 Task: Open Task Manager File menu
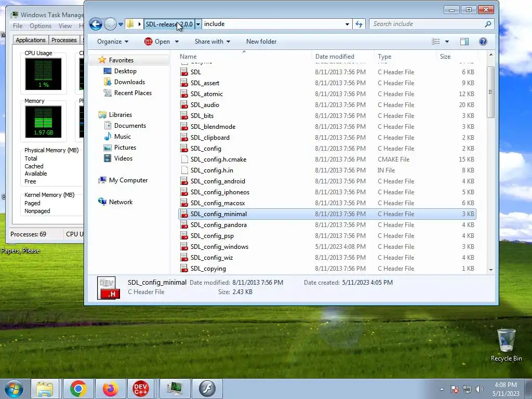(18, 26)
